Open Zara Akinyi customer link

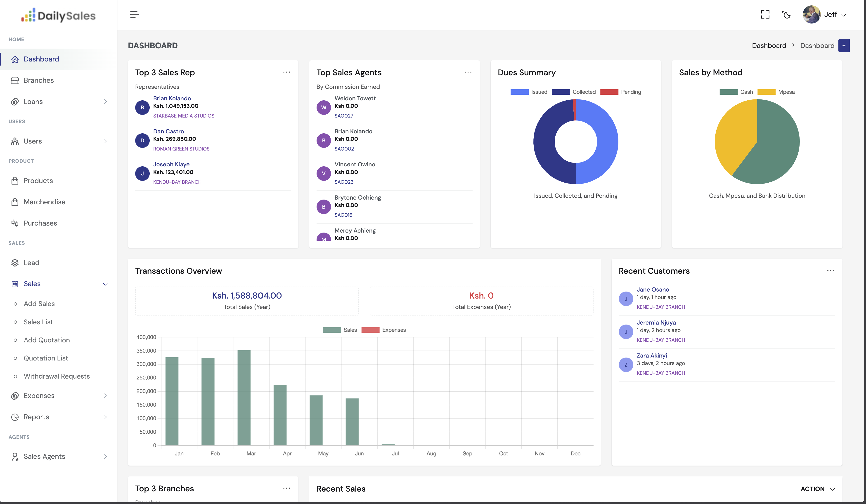click(x=652, y=356)
